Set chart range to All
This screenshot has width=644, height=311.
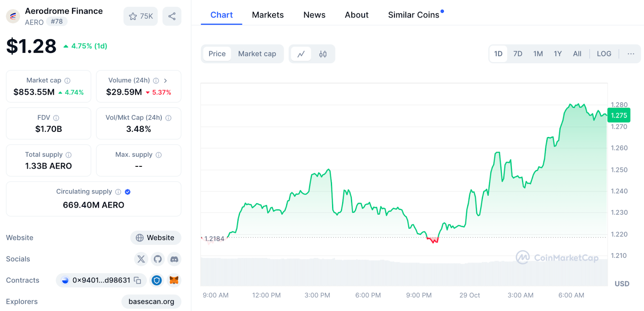(x=577, y=54)
